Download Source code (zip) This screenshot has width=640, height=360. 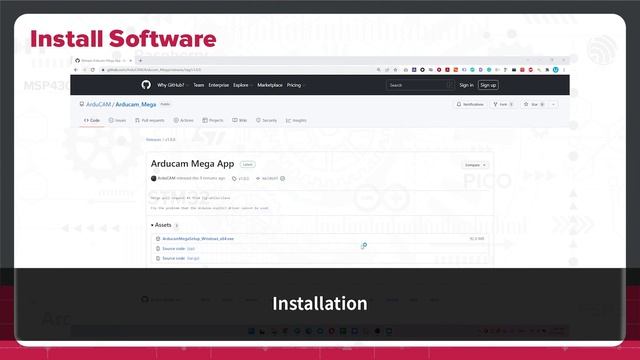click(x=178, y=249)
